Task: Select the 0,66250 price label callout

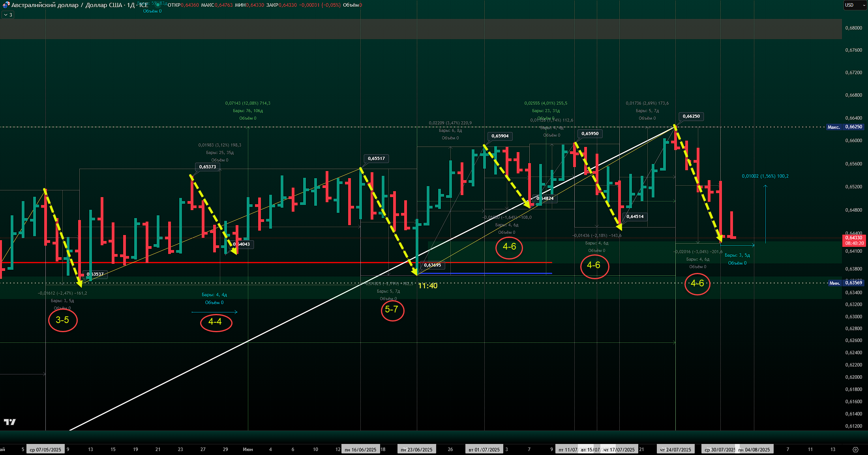Action: pyautogui.click(x=691, y=116)
